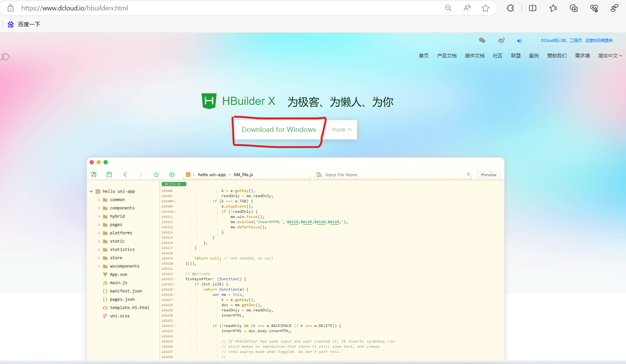Image resolution: width=626 pixels, height=364 pixels.
Task: Click the run play icon in editor
Action: click(x=172, y=175)
